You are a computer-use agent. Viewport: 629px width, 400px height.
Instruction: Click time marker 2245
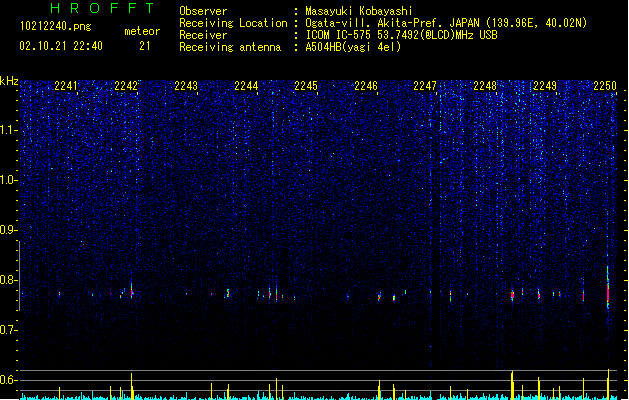306,86
